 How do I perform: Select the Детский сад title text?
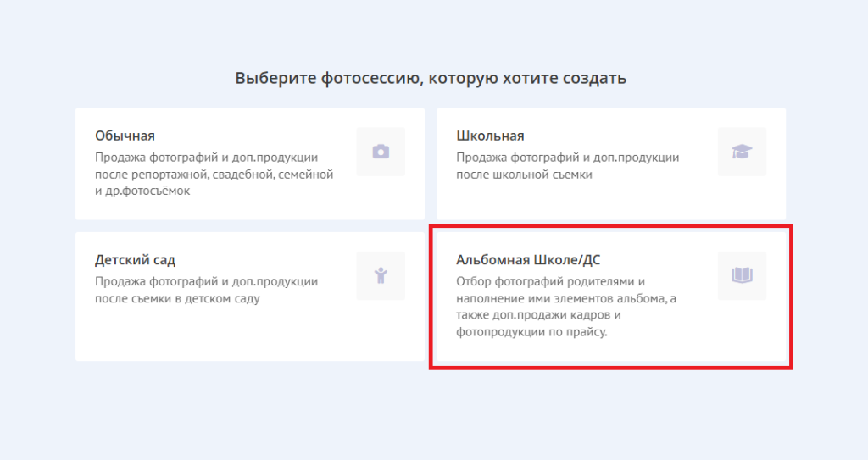pyautogui.click(x=135, y=259)
